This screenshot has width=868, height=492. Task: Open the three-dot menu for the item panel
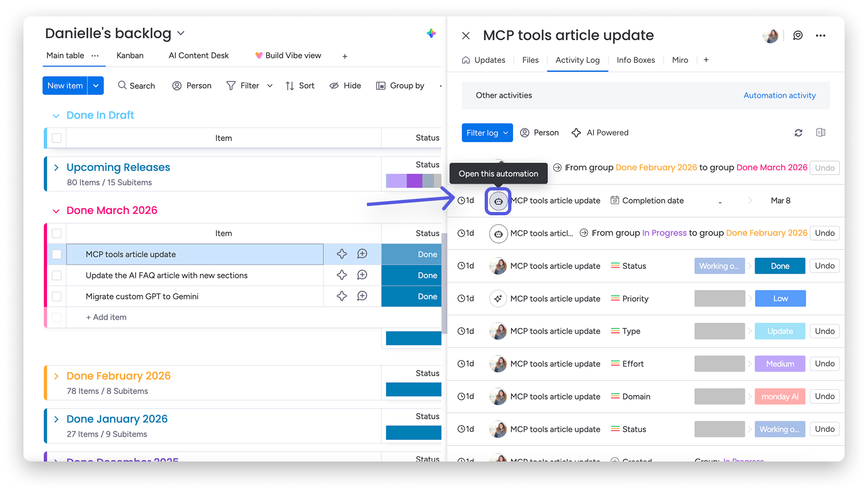[820, 36]
